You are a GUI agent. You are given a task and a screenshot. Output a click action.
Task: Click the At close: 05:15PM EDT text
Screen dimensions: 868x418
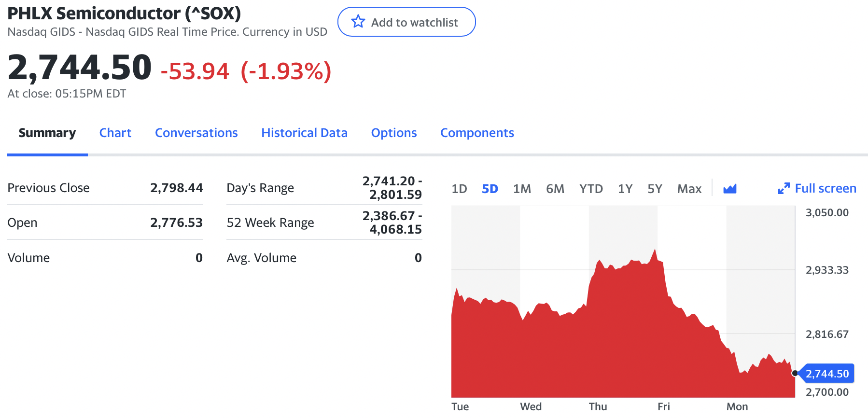pyautogui.click(x=67, y=94)
